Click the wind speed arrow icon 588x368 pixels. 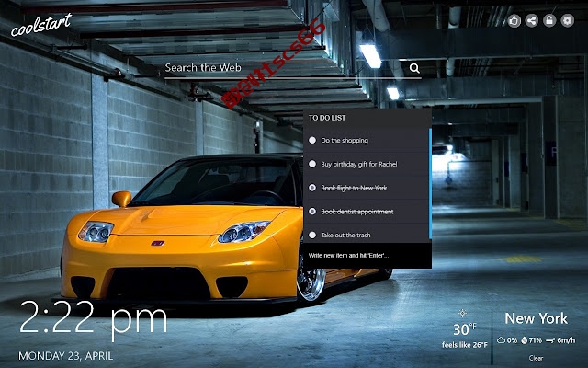[x=550, y=340]
